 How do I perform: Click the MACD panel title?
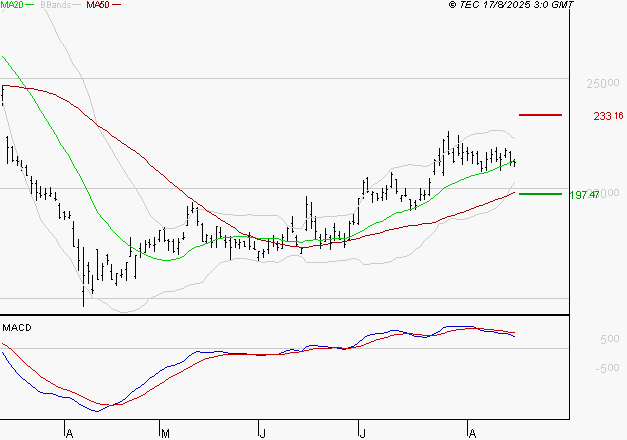(17, 327)
